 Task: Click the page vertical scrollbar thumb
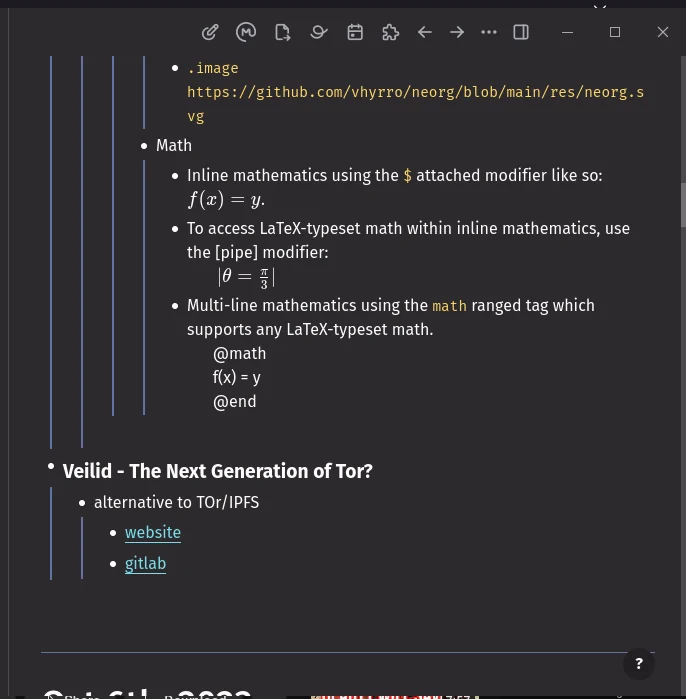pos(682,205)
